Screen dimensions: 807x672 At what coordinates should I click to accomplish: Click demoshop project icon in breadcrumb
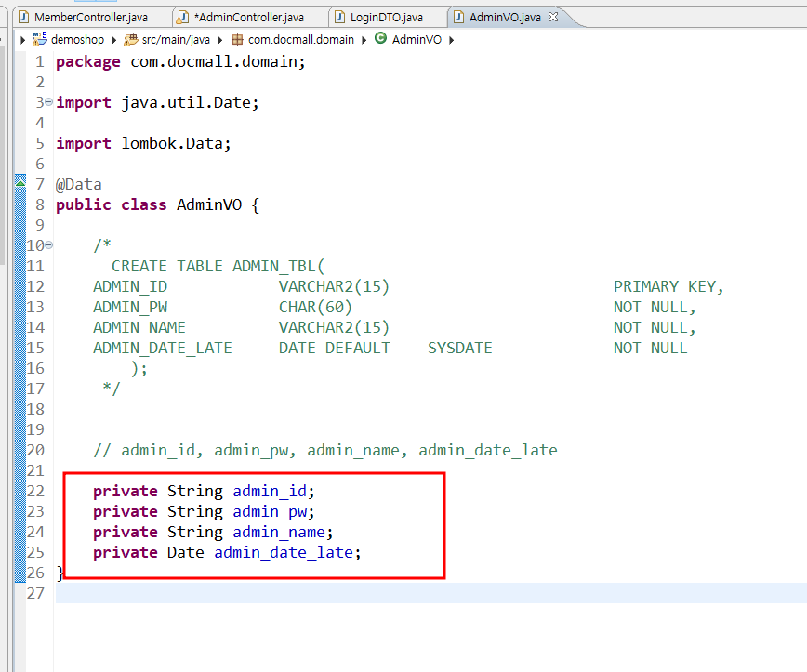(40, 39)
